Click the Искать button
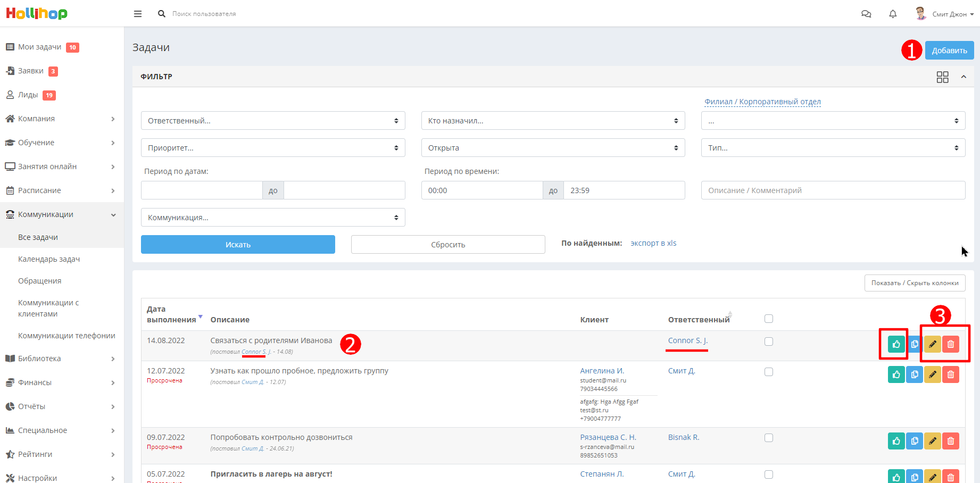Viewport: 980px width, 483px height. click(238, 245)
